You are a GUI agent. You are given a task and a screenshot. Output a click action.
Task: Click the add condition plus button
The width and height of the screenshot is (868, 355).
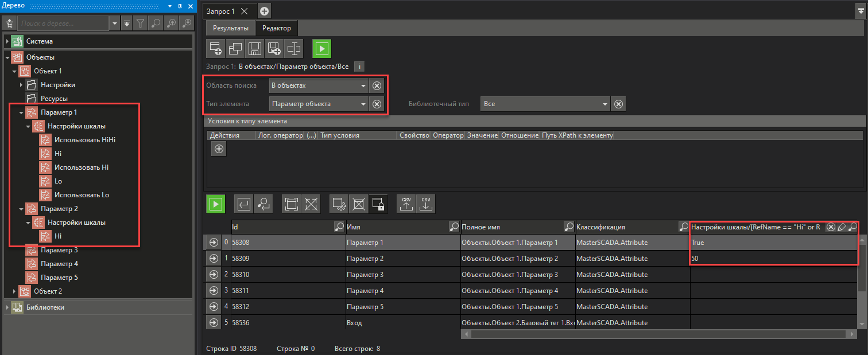(219, 149)
